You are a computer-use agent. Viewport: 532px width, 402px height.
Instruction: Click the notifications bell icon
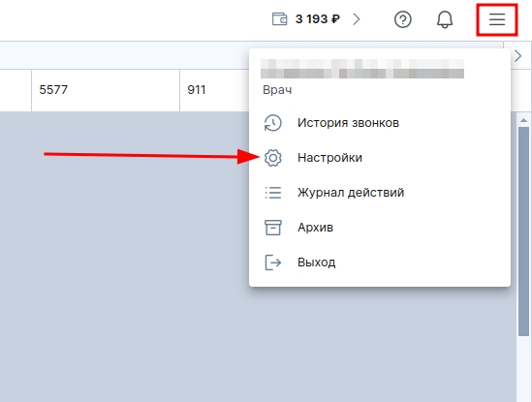tap(445, 19)
